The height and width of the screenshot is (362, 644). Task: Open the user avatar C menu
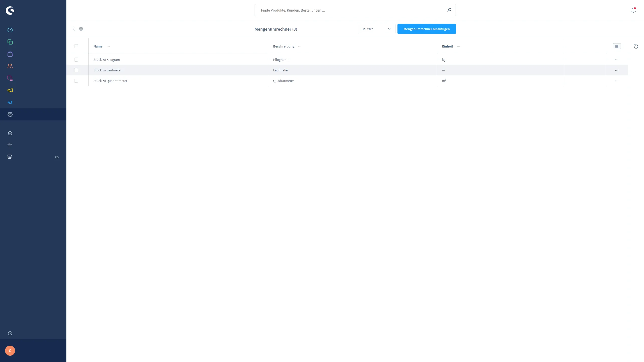point(10,351)
